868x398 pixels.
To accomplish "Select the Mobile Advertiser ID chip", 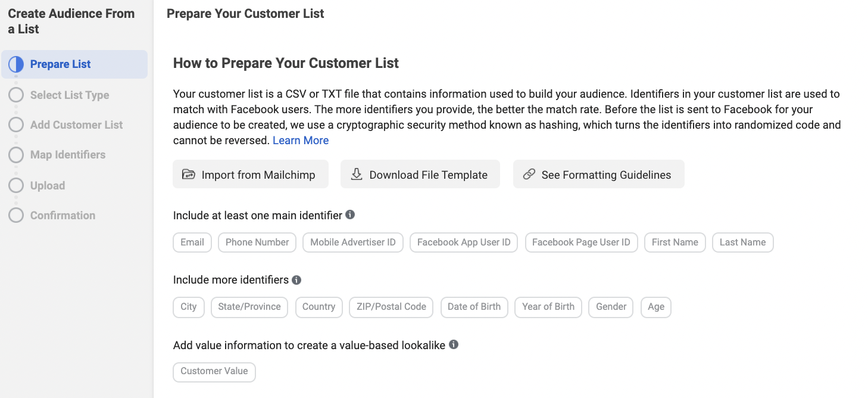I will pos(353,242).
